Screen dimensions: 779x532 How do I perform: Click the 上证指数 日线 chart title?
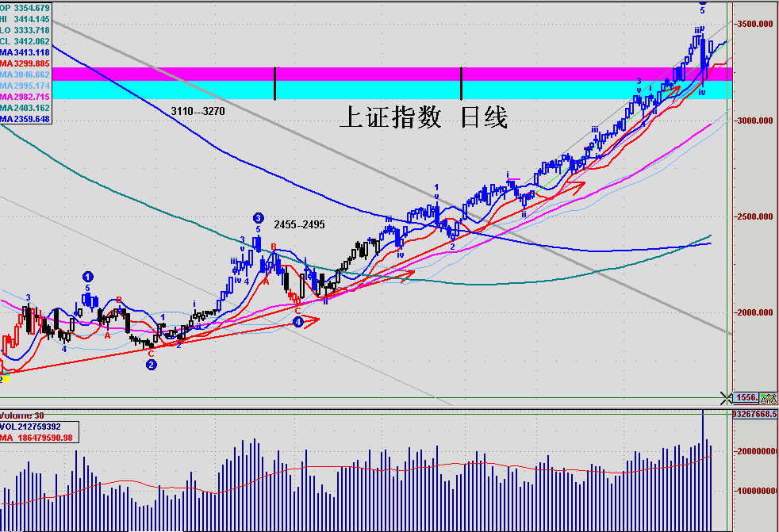pos(424,117)
